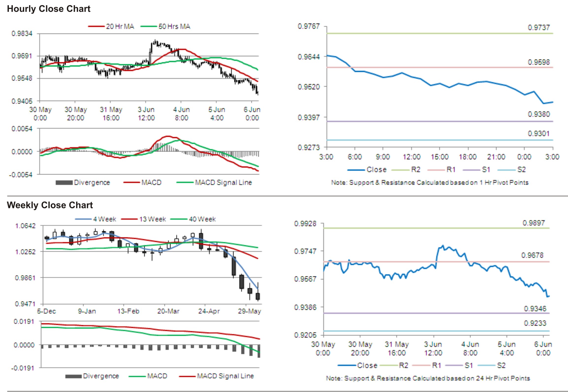Click the 'Divergence' label in the weekly MACD legend
Viewport: 568px width, 392px height.
tap(101, 376)
